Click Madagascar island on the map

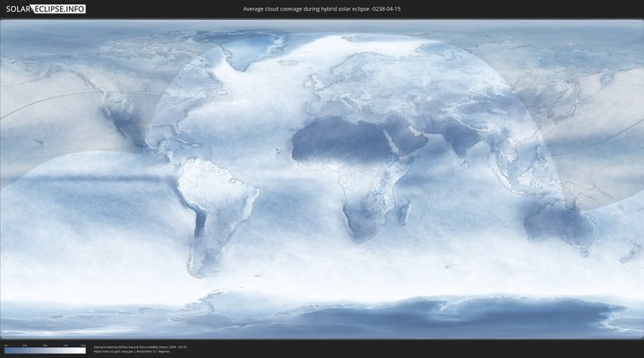pos(405,213)
